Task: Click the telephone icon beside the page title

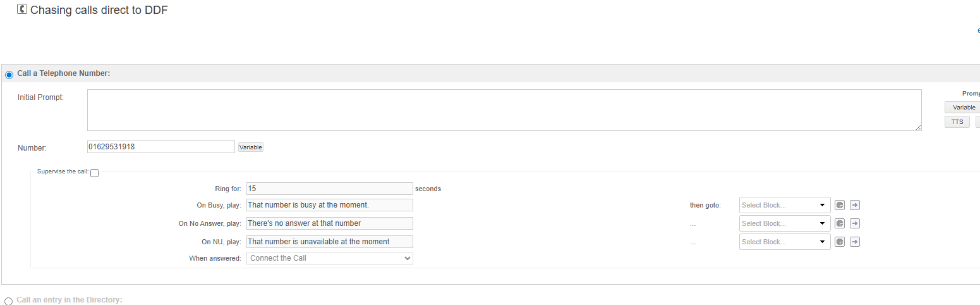Action: [x=22, y=9]
